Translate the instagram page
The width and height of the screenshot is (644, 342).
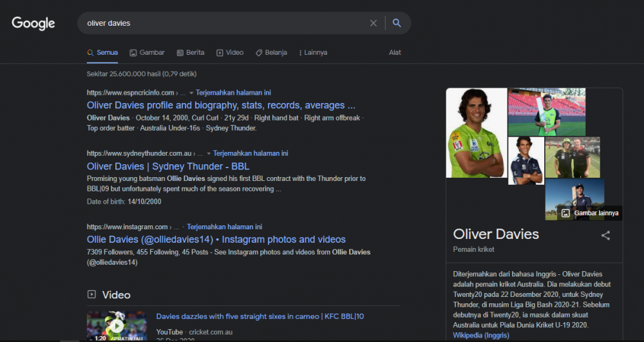pyautogui.click(x=224, y=227)
